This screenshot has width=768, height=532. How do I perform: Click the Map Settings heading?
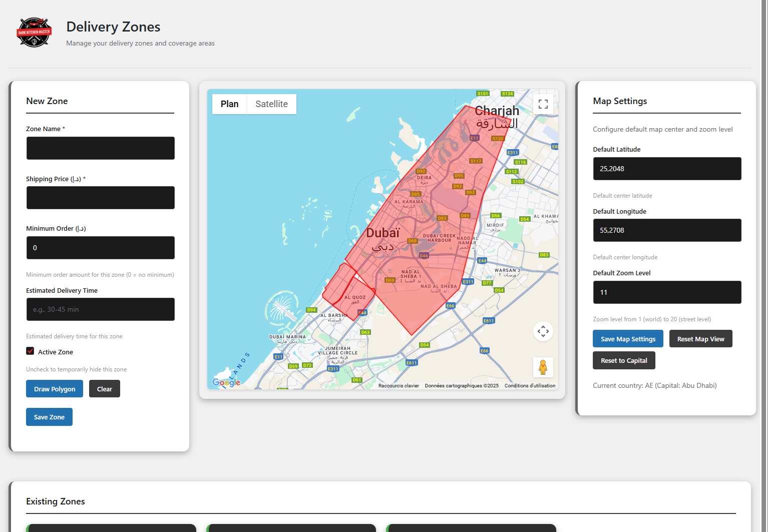pos(620,101)
